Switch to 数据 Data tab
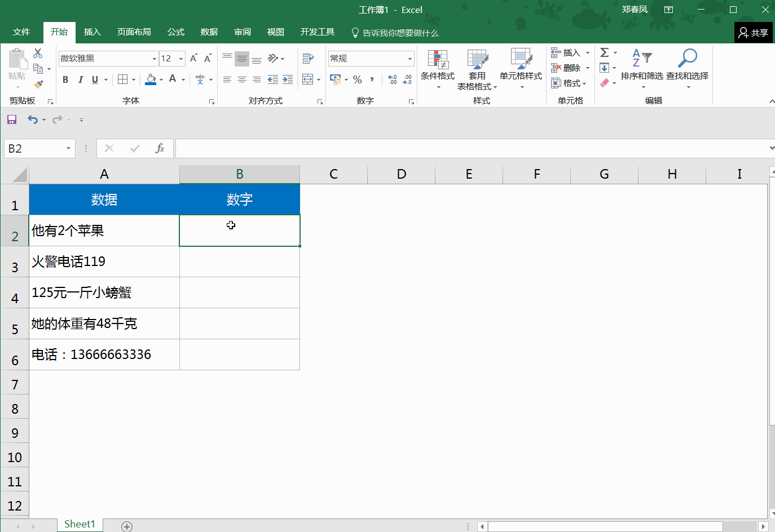 (x=209, y=32)
